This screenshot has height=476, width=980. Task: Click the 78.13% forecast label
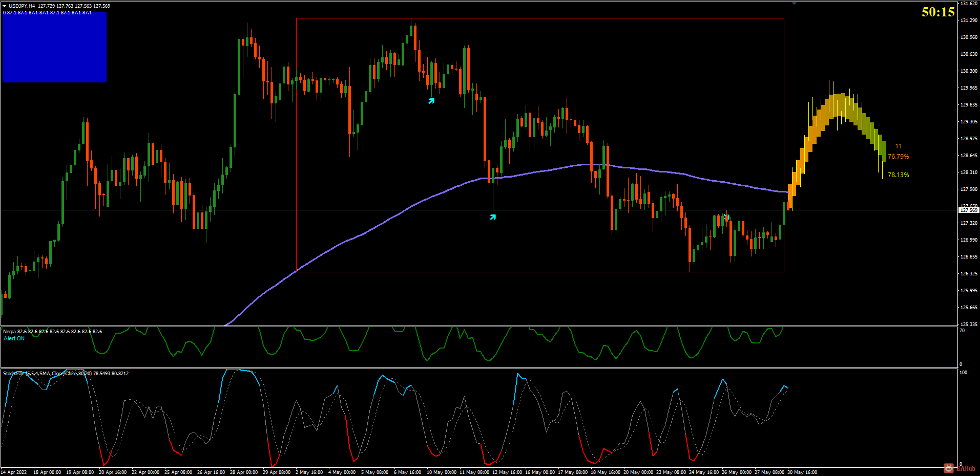point(899,175)
